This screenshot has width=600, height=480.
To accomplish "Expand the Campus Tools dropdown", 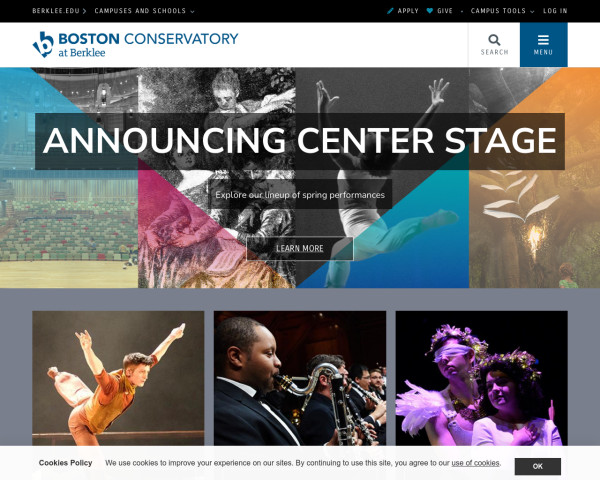I will 502,11.
